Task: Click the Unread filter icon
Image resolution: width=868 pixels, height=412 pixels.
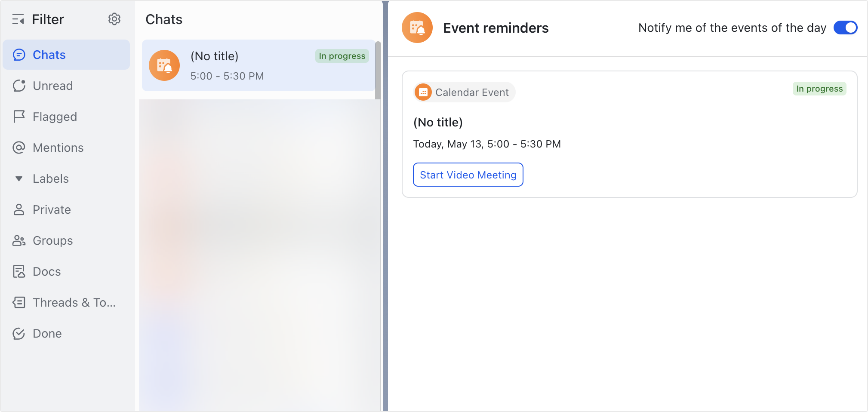Action: (x=19, y=86)
